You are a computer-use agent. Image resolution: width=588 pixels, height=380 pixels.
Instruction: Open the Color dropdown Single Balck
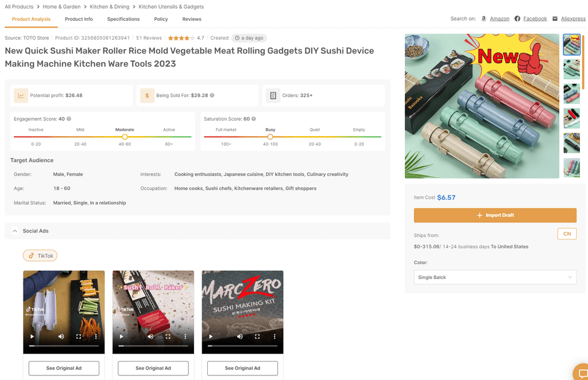coord(495,277)
